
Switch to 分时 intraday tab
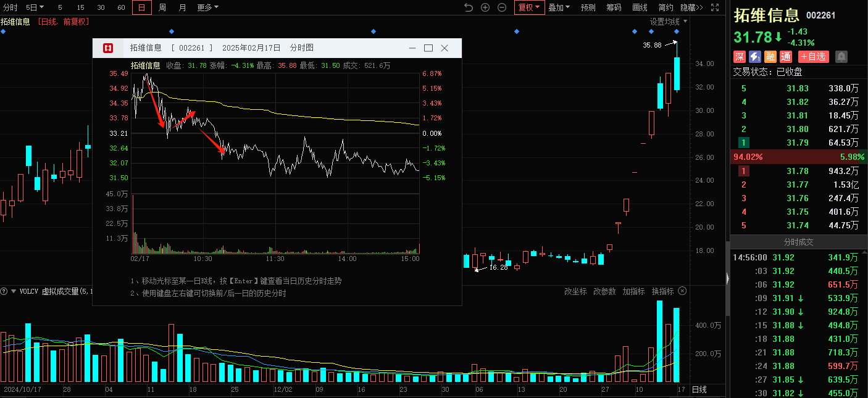point(10,7)
